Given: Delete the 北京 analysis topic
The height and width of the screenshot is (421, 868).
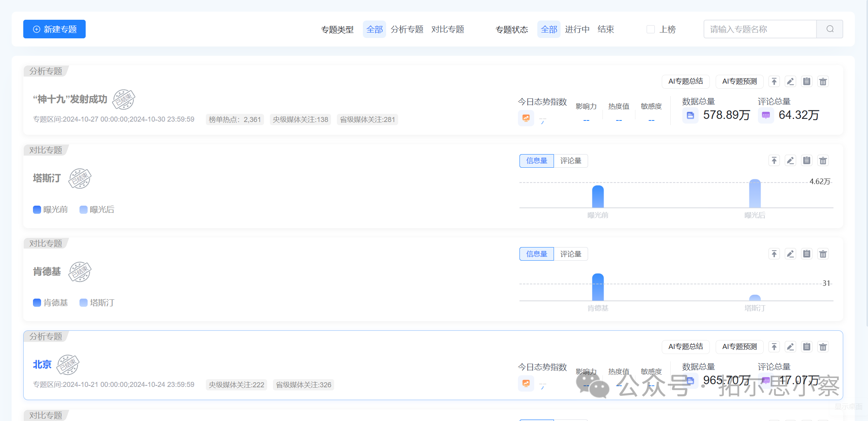Looking at the screenshot, I should [x=823, y=347].
